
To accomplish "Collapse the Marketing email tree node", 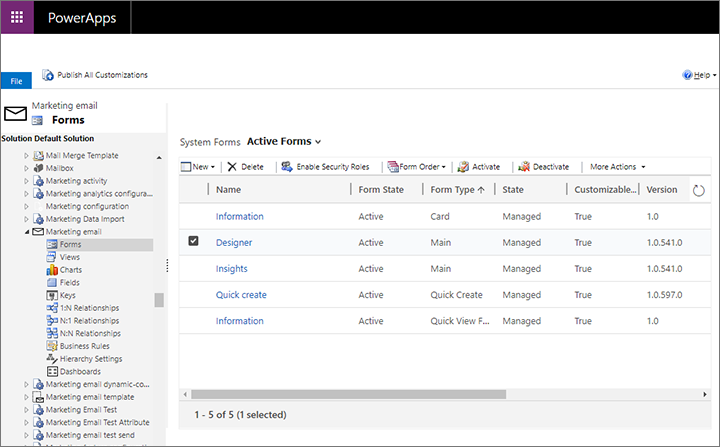I will pyautogui.click(x=27, y=232).
